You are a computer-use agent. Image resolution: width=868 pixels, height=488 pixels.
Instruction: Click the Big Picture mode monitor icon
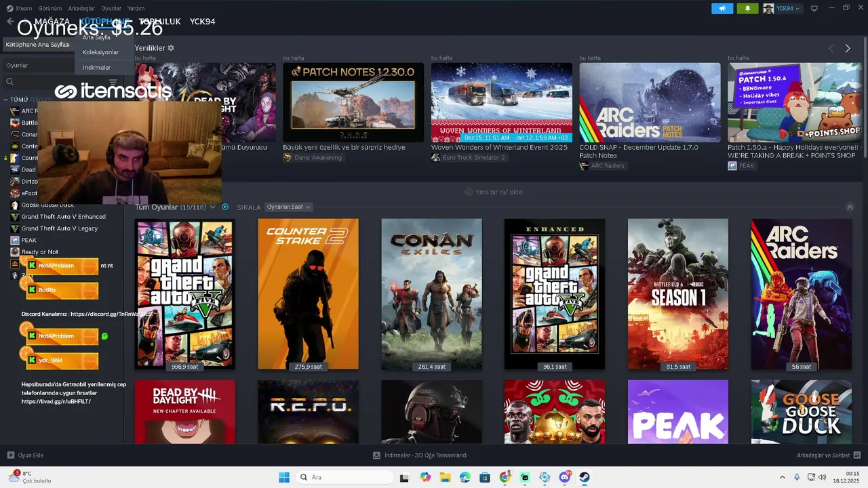[x=814, y=9]
